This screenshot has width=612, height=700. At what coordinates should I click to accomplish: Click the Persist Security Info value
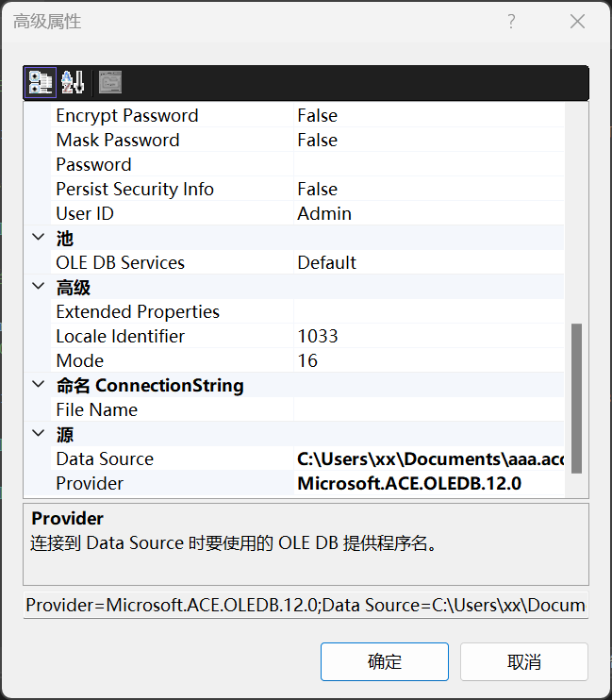tap(317, 190)
